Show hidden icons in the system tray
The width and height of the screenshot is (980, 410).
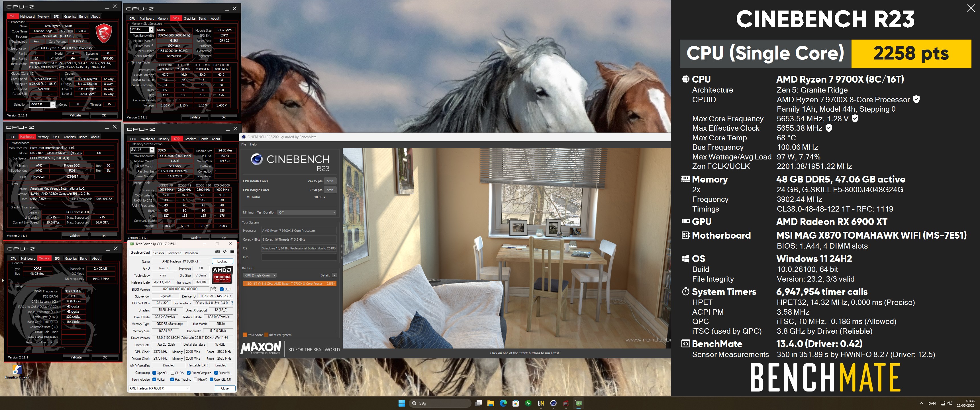point(921,403)
